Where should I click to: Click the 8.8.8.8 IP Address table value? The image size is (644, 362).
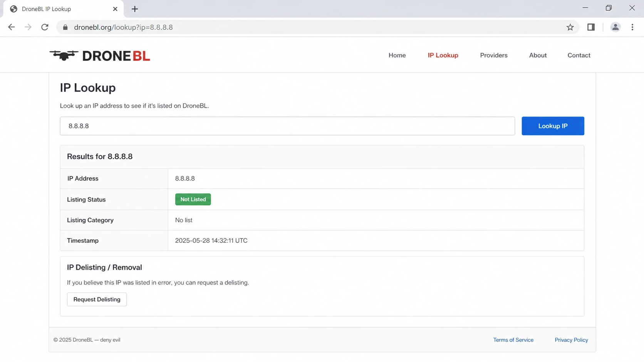185,178
